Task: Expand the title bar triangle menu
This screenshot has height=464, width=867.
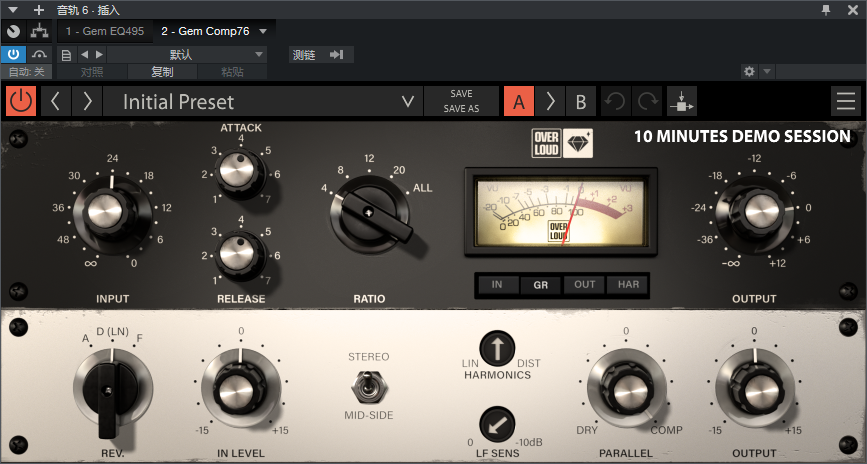Action: [13, 10]
